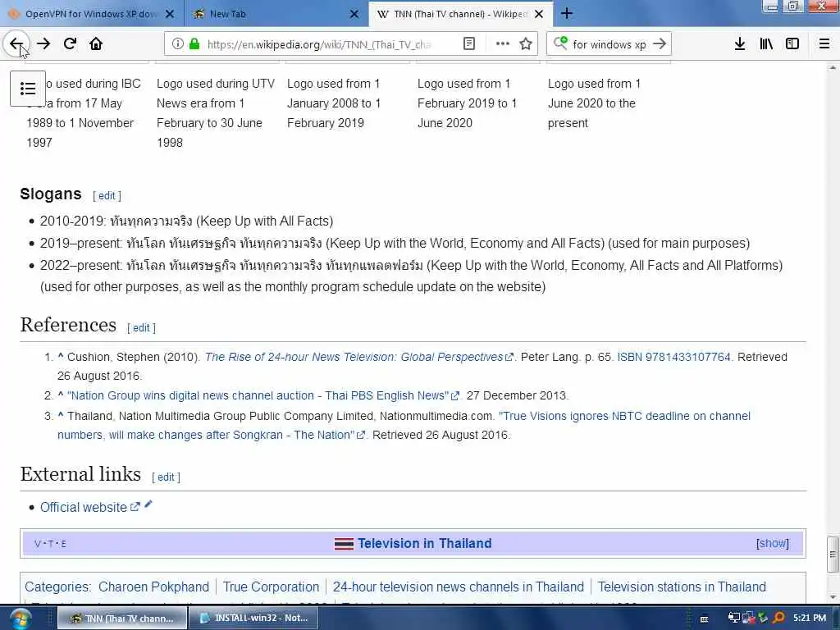Open the Library bookshelf icon
The width and height of the screenshot is (840, 630).
[x=766, y=44]
